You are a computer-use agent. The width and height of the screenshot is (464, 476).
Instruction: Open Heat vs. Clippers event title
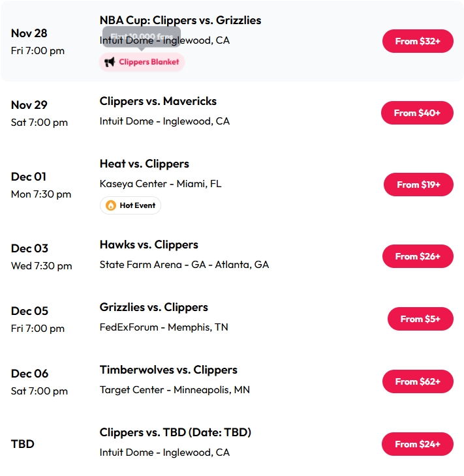144,164
